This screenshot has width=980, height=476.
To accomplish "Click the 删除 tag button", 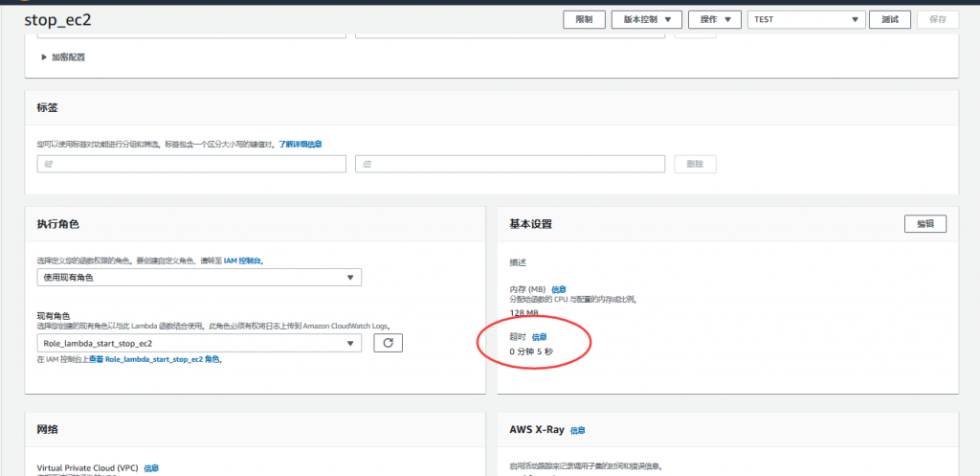I will 695,164.
